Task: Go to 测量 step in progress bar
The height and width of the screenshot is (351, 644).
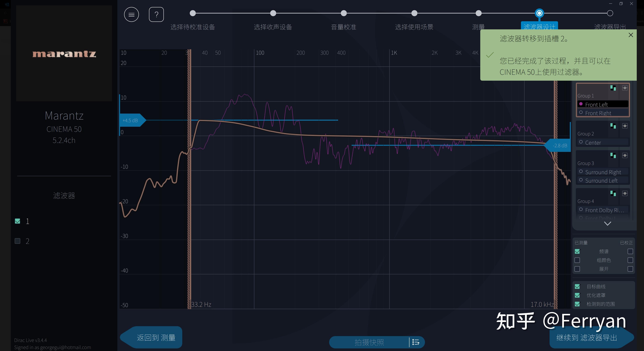Action: pos(478,13)
